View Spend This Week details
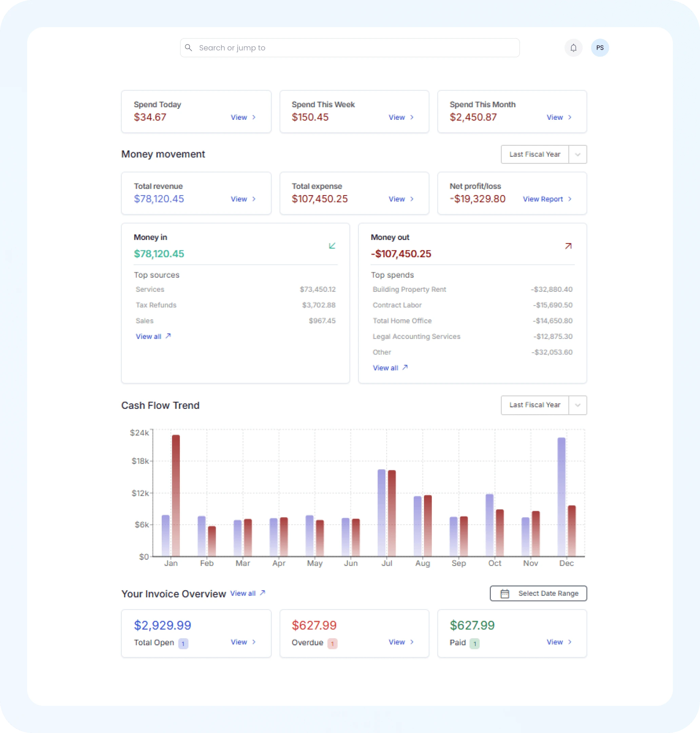The image size is (700, 733). (x=401, y=117)
